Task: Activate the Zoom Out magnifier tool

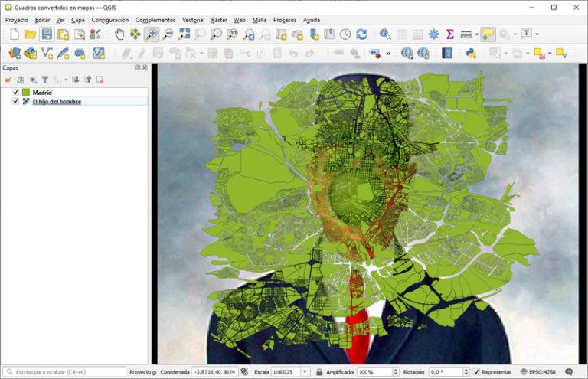Action: click(x=168, y=34)
